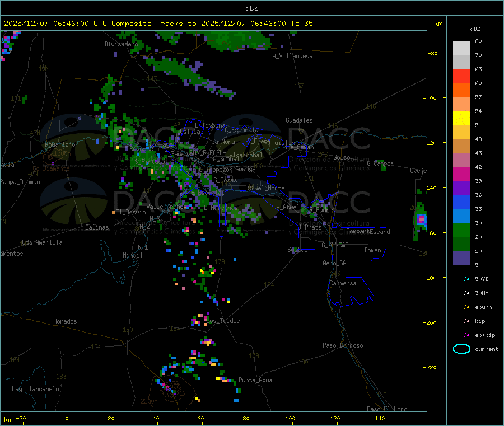Viewport: 504px width, 426px height.
Task: Click the 'Paso_Barroso' map label
Action: pyautogui.click(x=343, y=345)
